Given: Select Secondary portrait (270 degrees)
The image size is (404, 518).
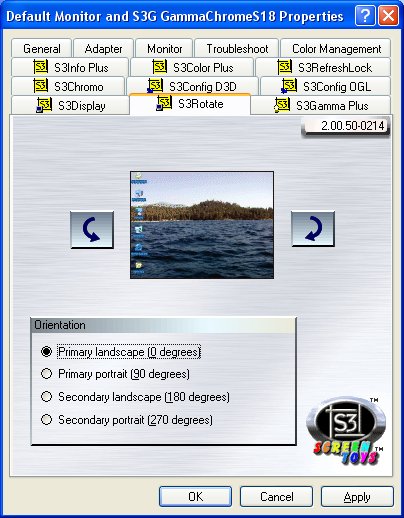Looking at the screenshot, I should tap(126, 420).
